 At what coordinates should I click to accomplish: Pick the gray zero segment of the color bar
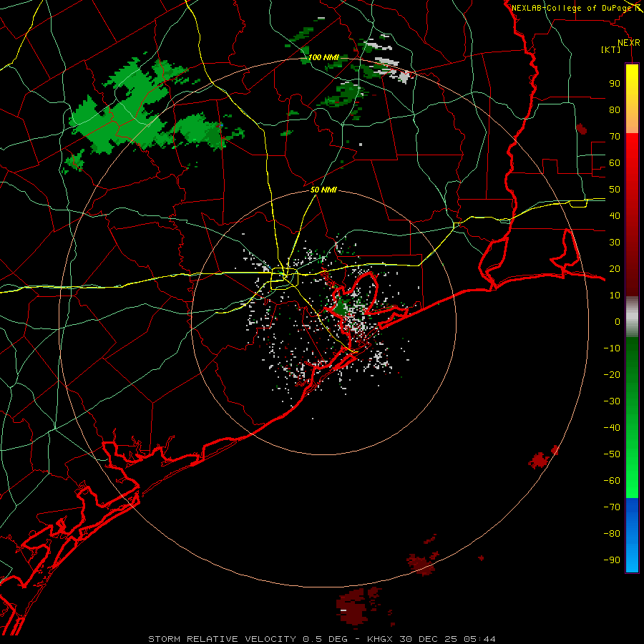[632, 317]
